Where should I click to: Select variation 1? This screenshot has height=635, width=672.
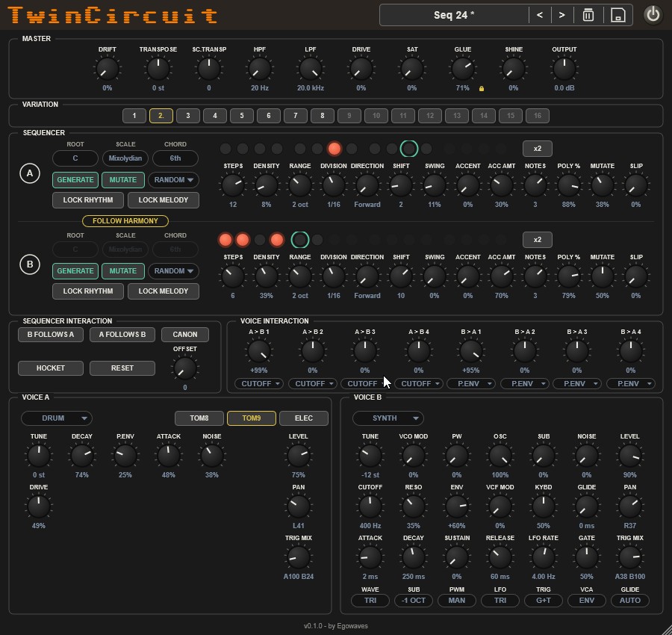pyautogui.click(x=134, y=116)
